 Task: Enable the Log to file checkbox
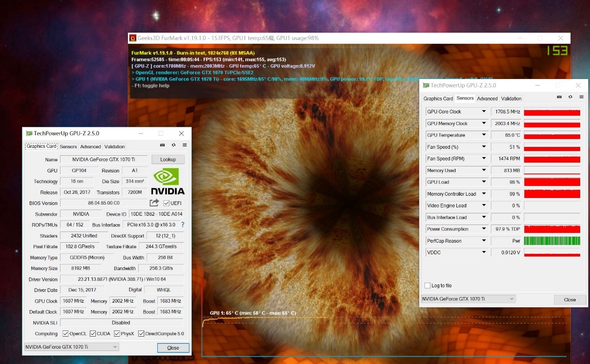[x=428, y=285]
